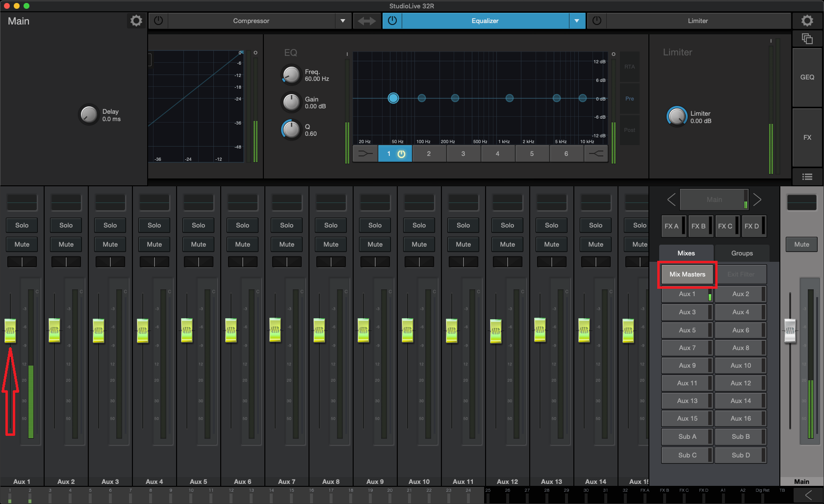Select FX D mix
This screenshot has width=824, height=504.
753,226
